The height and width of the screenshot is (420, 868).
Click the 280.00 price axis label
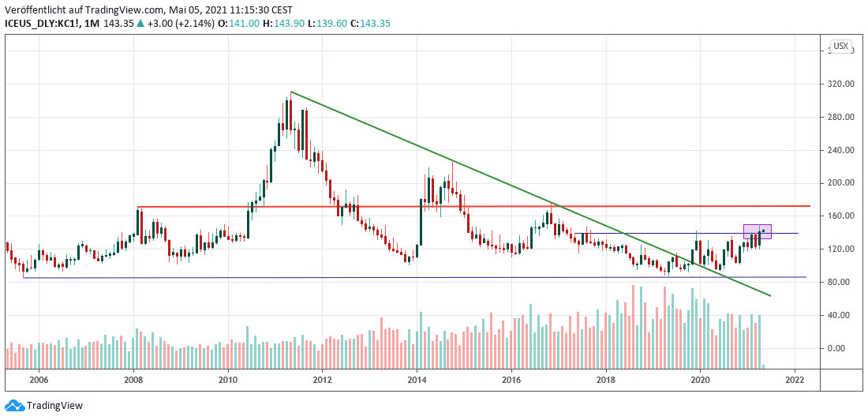841,117
